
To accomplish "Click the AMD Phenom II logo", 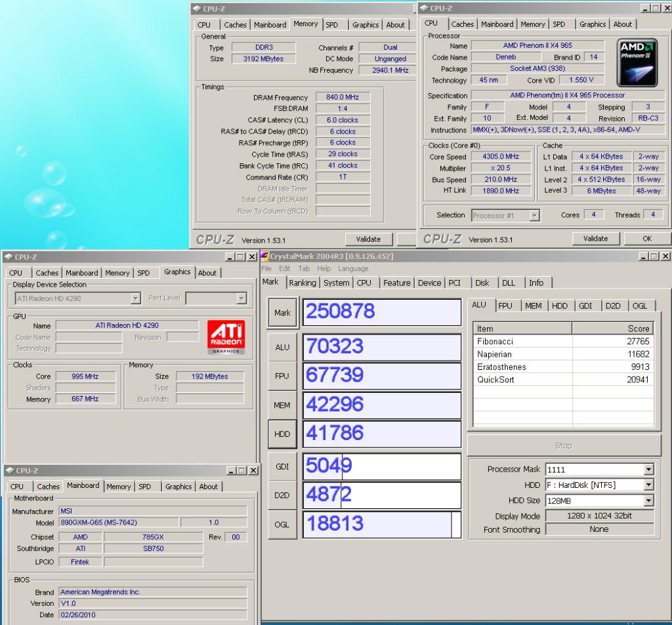I will click(x=638, y=62).
